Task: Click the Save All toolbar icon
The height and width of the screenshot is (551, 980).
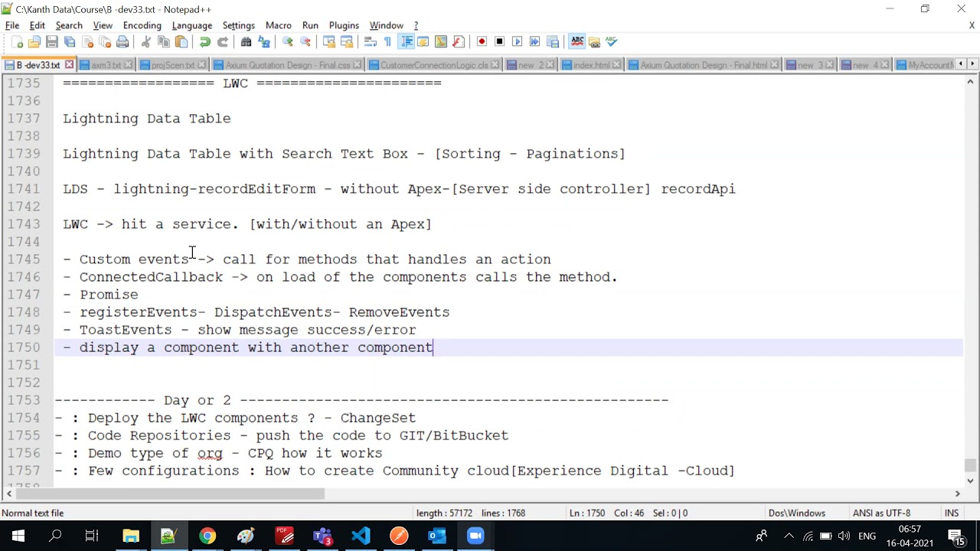Action: (70, 42)
